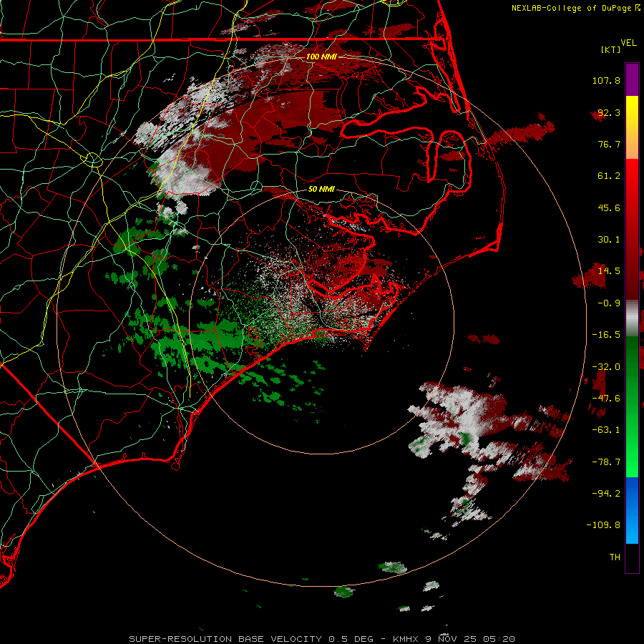Select the 14.5 velocity scale value
The image size is (644, 644).
(x=609, y=271)
